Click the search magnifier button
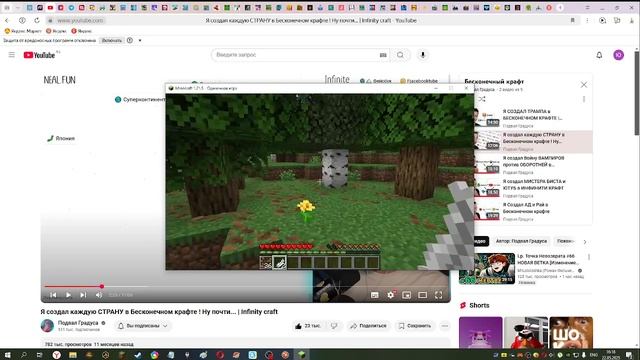Screen dimensions: 640x360 [x=400, y=55]
